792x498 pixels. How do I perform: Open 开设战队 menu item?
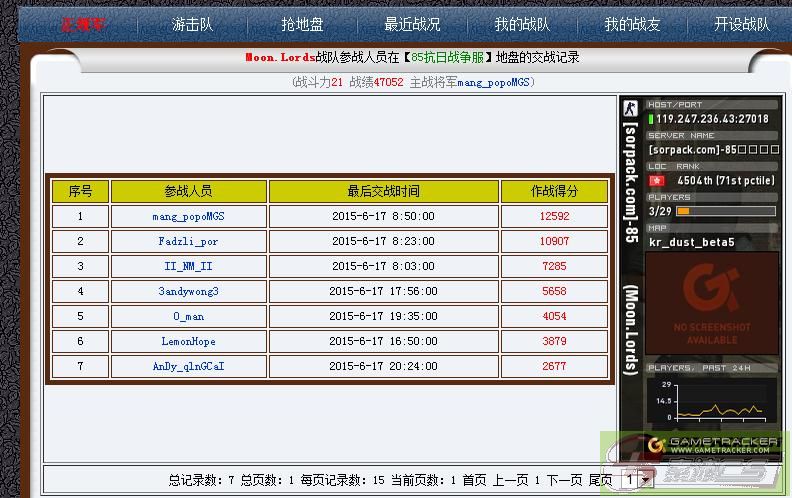click(x=742, y=24)
